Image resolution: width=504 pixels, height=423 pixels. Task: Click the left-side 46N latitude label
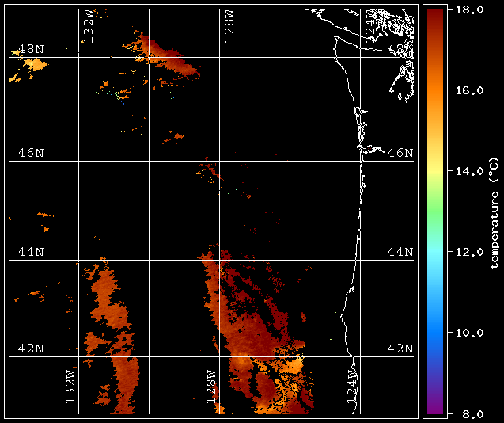click(x=31, y=152)
